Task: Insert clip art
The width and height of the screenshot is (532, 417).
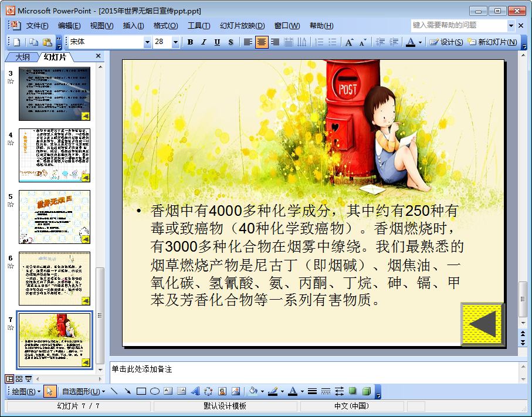Action: (222, 392)
